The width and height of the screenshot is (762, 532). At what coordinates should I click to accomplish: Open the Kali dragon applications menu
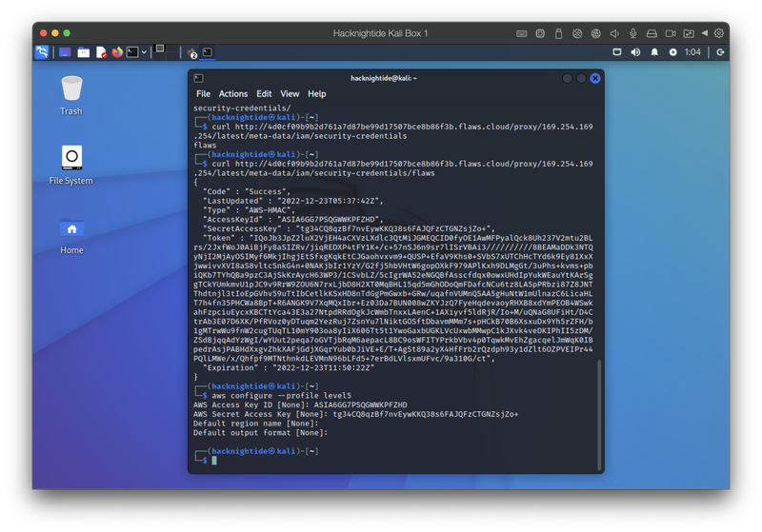[42, 52]
